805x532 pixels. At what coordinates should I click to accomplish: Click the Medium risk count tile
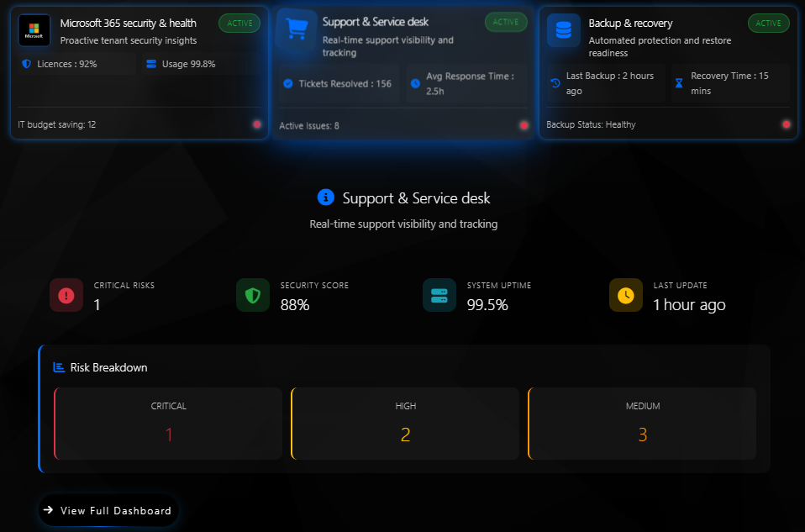click(x=643, y=424)
